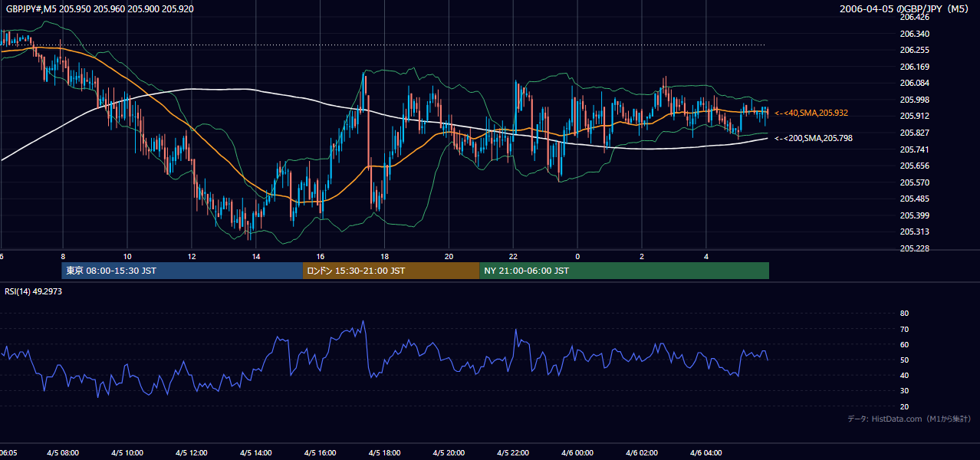Screen dimensions: 980x460
Task: Click hour marker 0 under the price chart
Action: [577, 257]
